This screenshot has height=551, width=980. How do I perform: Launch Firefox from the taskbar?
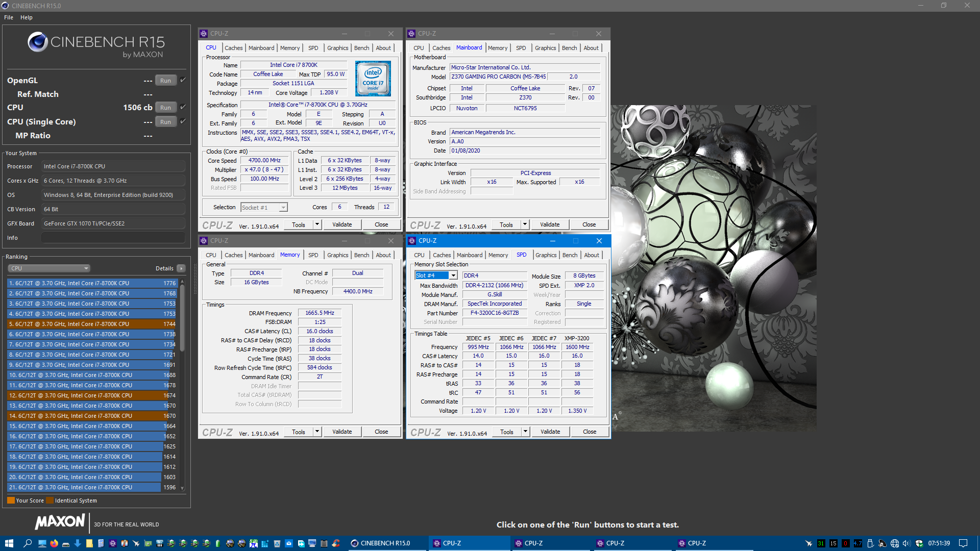[54, 543]
